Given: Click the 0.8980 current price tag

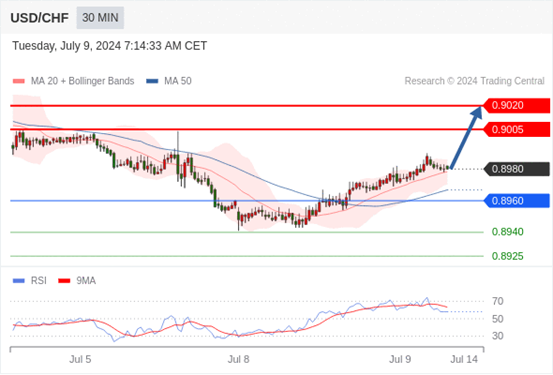Looking at the screenshot, I should 516,169.
